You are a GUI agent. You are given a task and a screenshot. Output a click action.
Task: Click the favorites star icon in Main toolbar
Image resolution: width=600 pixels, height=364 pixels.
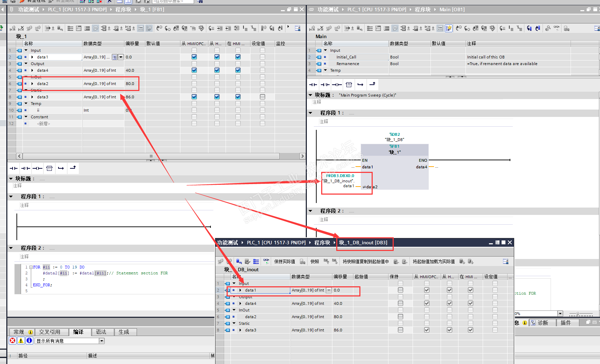449,28
